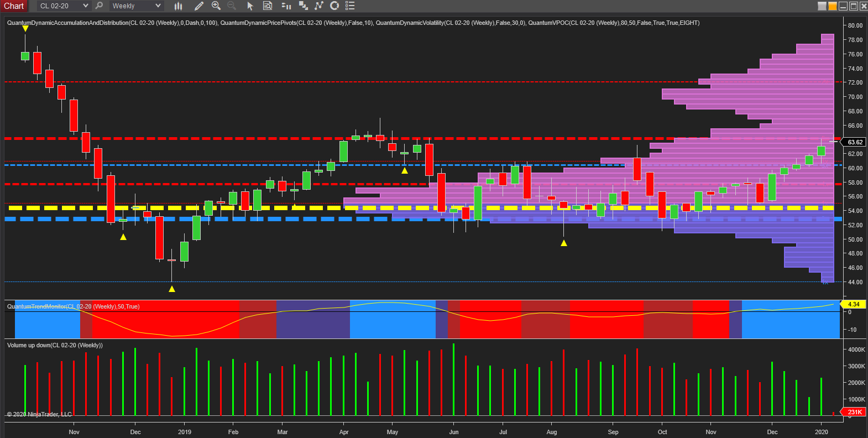Click the zoom in magnifier icon
Image resolution: width=868 pixels, height=438 pixels.
click(x=216, y=6)
